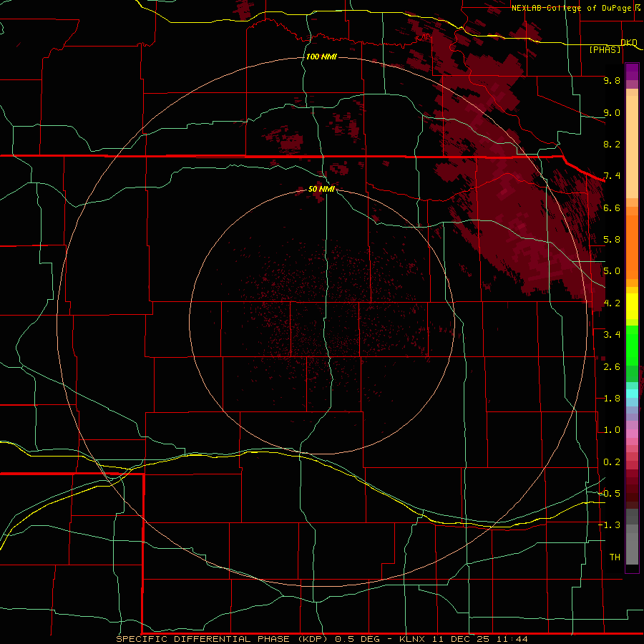Screen dimensions: 644x644
Task: Click the 9.8 scale value
Action: [x=612, y=80]
